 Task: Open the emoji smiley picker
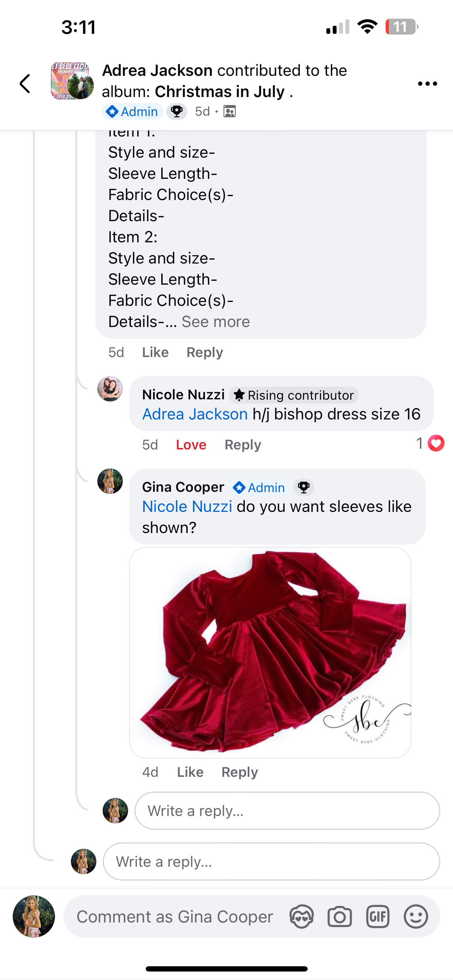[416, 917]
